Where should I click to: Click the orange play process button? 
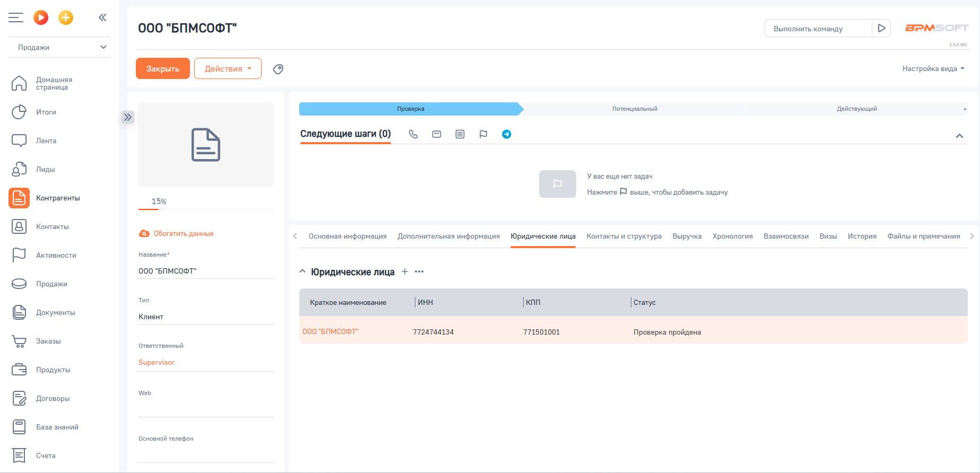[x=41, y=17]
